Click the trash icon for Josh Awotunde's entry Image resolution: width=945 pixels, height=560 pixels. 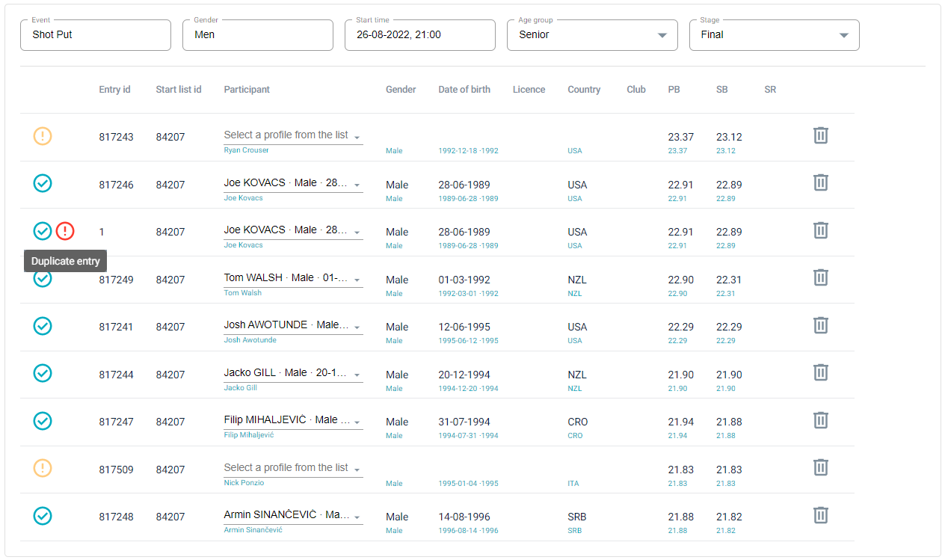click(820, 325)
